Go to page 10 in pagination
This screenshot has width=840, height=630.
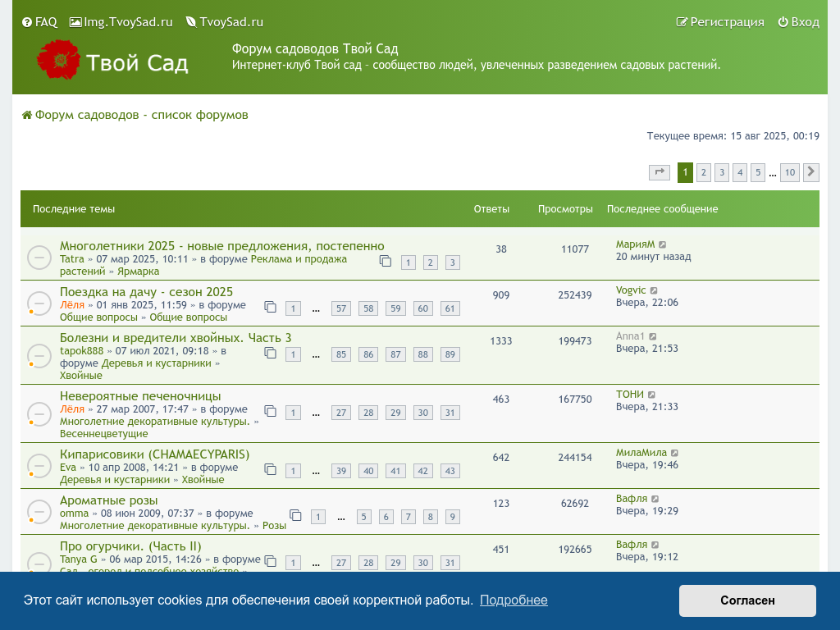pos(789,172)
